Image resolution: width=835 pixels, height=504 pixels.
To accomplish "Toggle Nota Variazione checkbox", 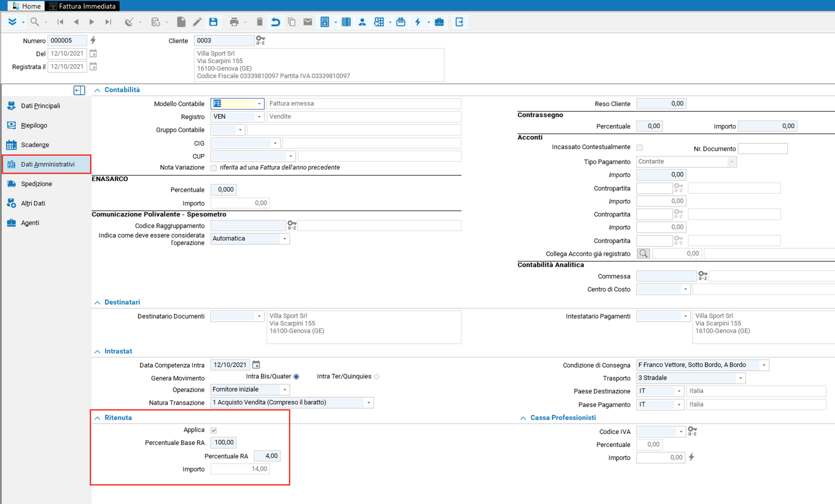I will [x=213, y=168].
